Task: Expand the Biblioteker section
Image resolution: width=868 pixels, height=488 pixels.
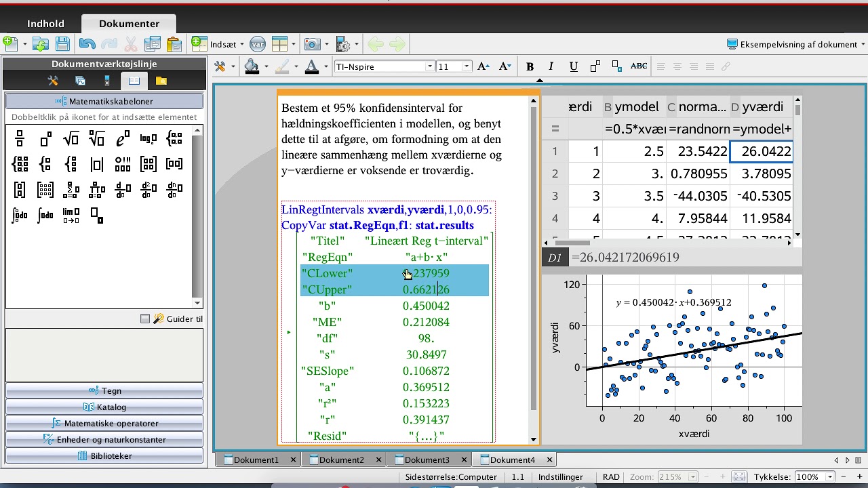Action: click(104, 456)
